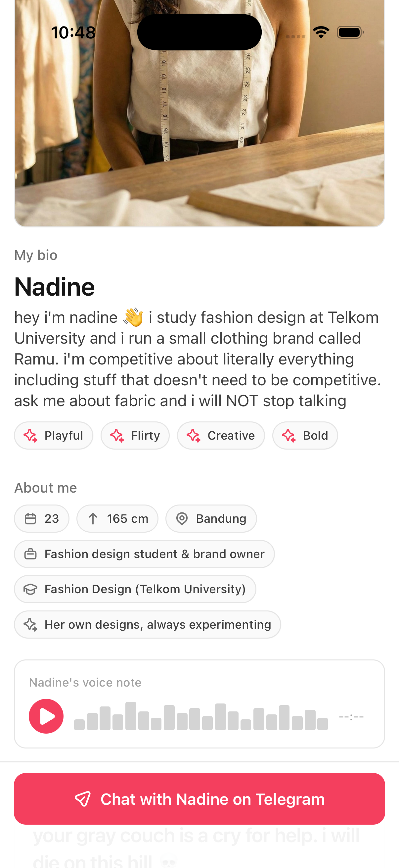
Task: Click the calendar icon beside age 23
Action: click(31, 518)
